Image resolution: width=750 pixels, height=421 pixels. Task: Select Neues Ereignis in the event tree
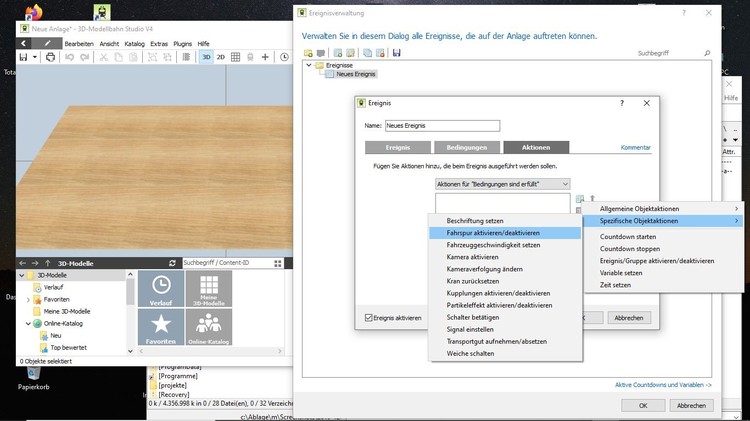click(x=356, y=74)
